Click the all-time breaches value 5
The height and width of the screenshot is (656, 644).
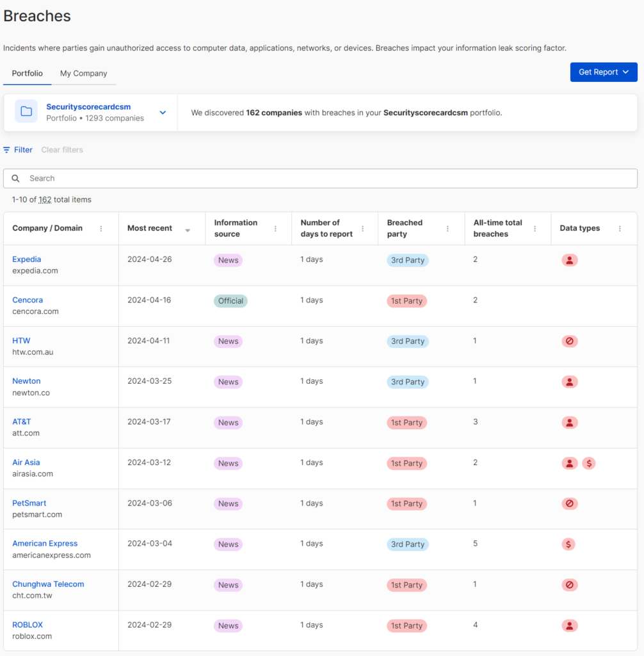(x=476, y=543)
